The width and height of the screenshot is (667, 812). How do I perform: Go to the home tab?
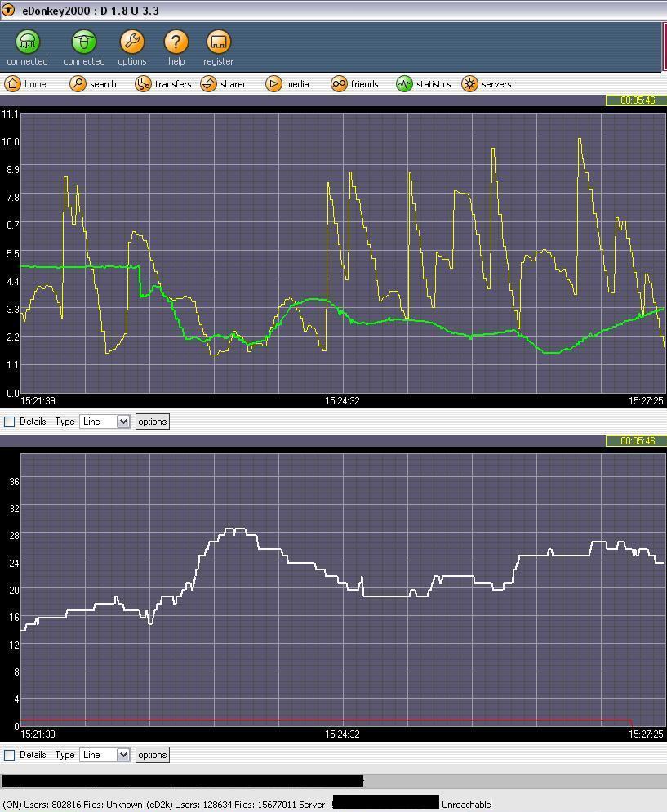25,84
